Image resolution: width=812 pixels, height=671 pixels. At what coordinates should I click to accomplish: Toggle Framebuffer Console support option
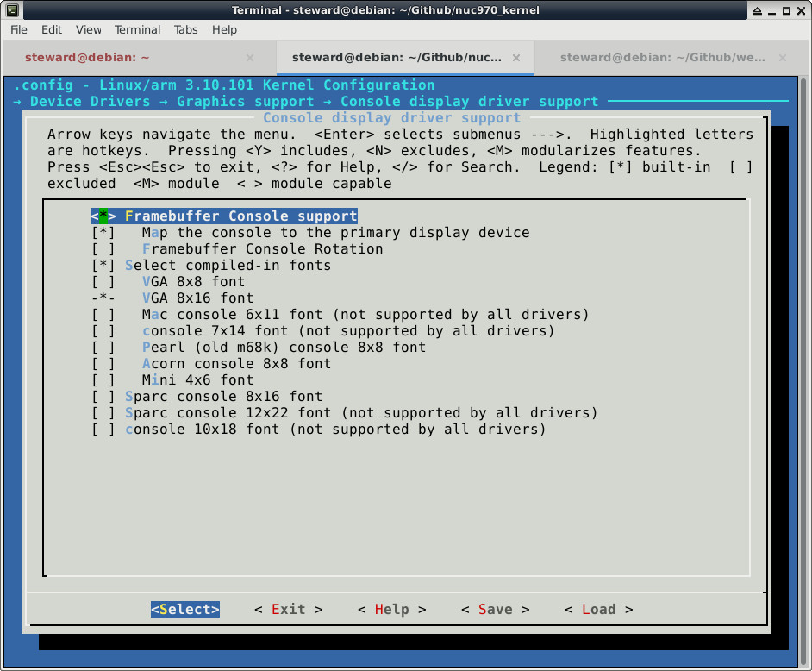[x=224, y=216]
